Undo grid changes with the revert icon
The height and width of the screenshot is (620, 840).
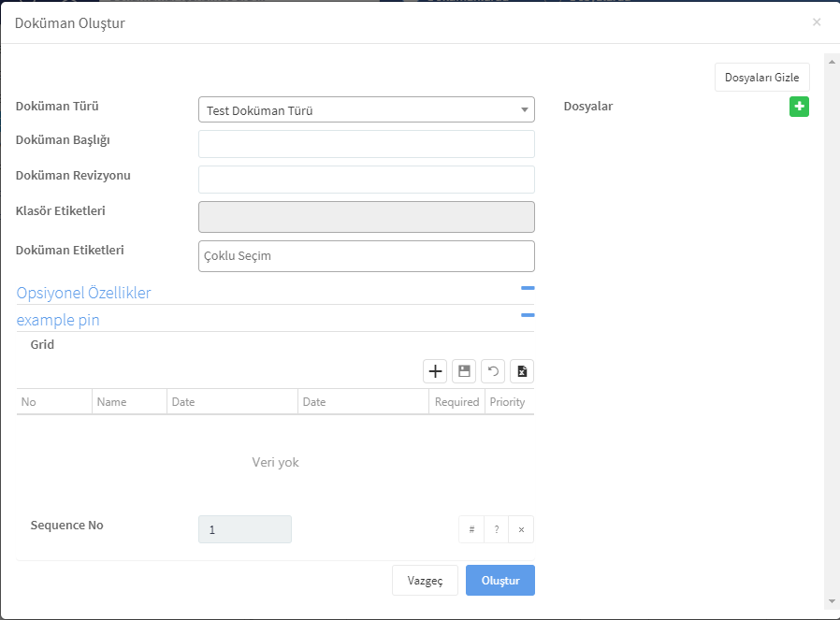(493, 371)
